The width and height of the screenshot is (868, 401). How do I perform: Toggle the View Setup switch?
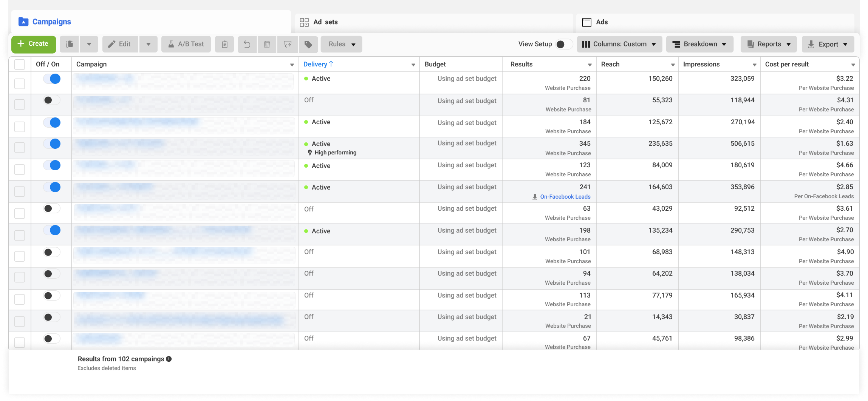coord(563,44)
